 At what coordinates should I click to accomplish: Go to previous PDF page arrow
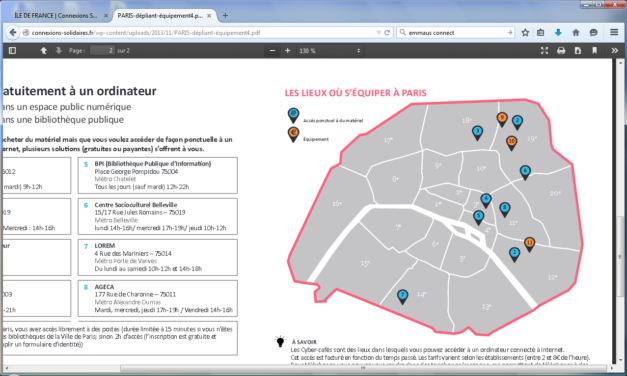click(x=44, y=50)
